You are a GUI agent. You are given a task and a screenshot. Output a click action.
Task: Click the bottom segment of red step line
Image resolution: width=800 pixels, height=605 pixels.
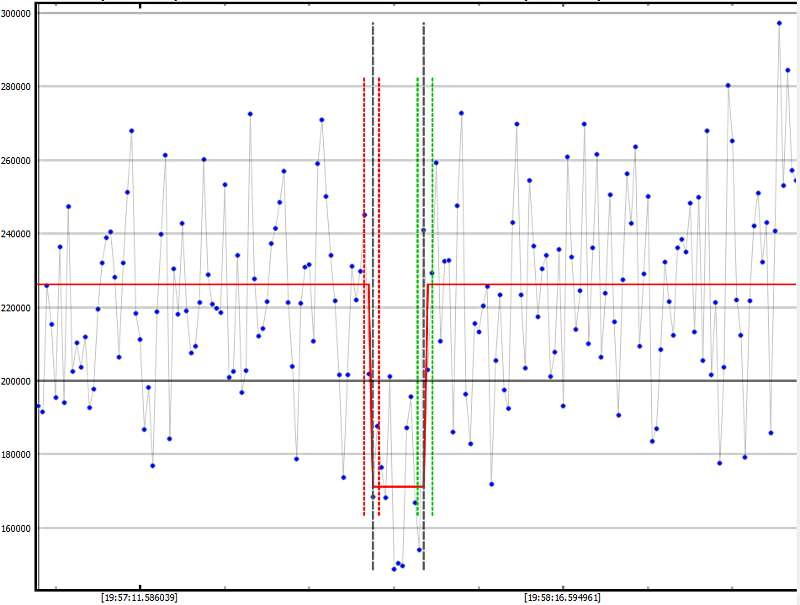[x=398, y=487]
